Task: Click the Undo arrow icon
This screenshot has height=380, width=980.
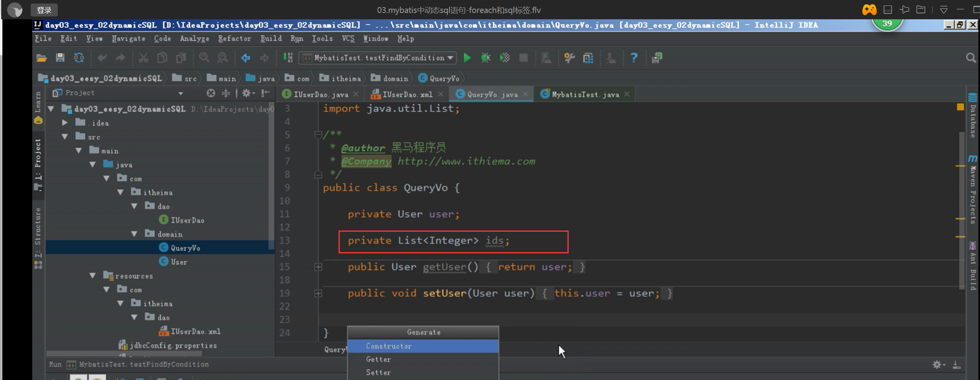Action: click(x=102, y=58)
